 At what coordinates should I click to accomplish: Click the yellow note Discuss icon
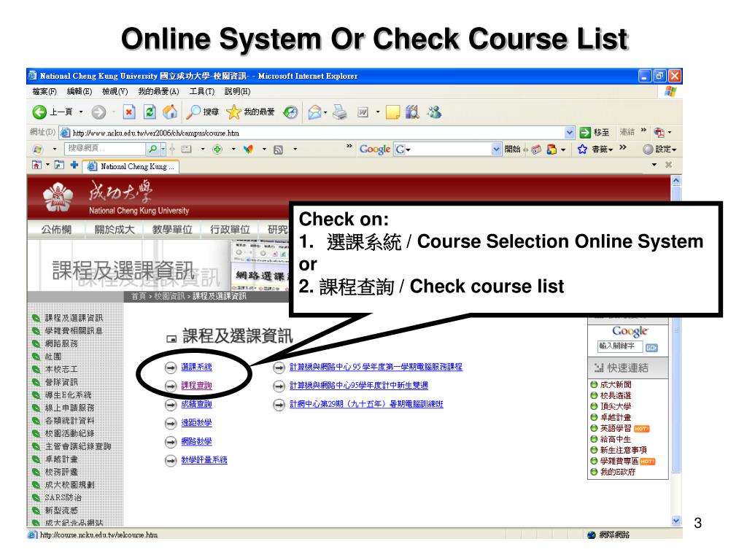pos(392,112)
